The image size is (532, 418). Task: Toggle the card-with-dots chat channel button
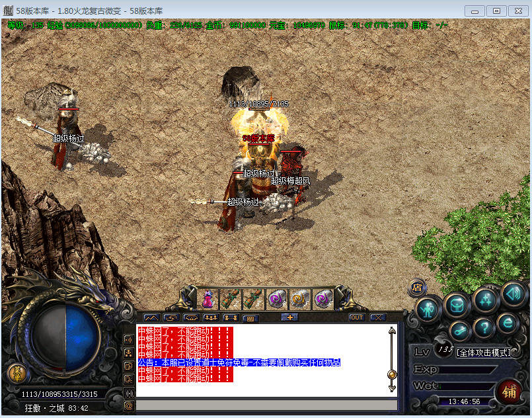click(129, 380)
